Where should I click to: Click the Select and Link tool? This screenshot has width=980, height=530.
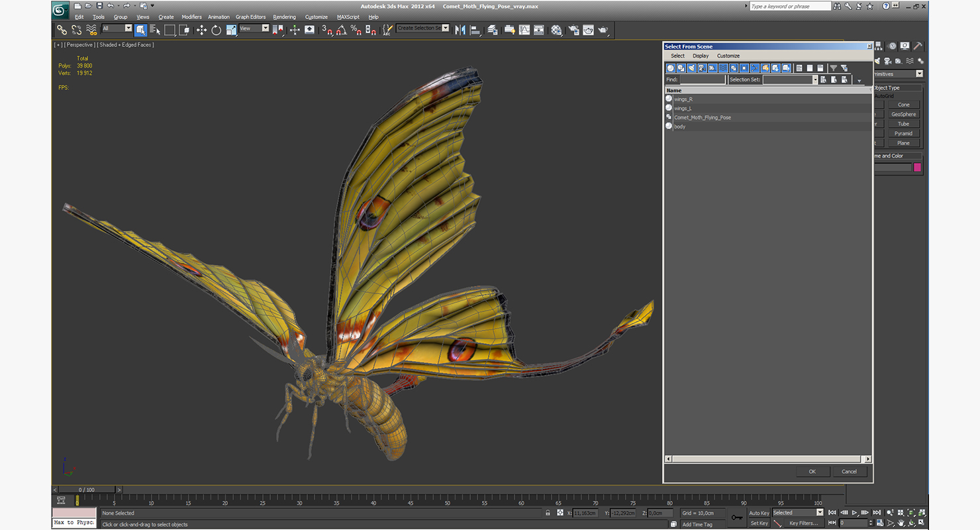(x=62, y=30)
